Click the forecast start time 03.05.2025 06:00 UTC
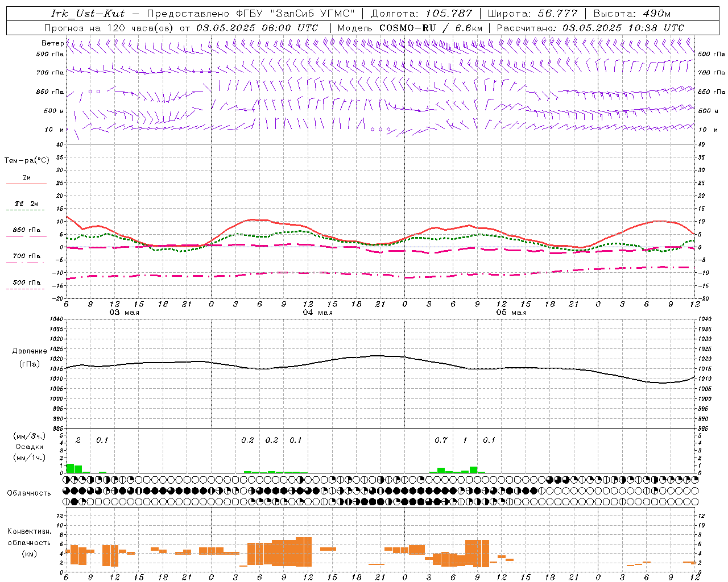728x582 pixels. coord(257,27)
